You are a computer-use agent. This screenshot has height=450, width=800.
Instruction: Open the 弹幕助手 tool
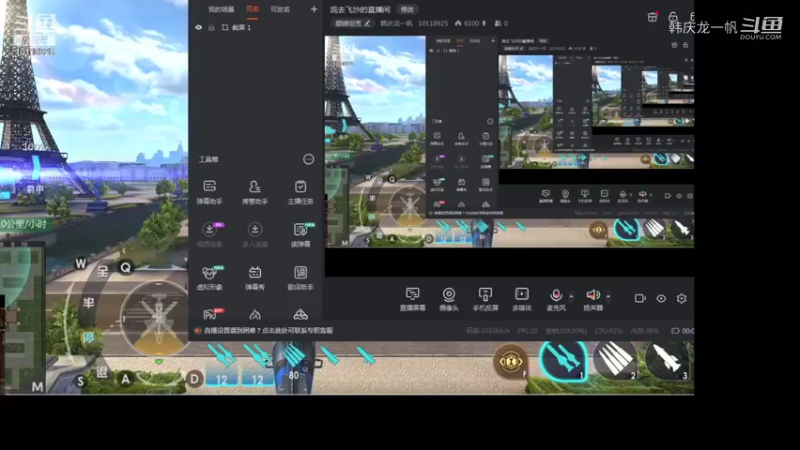[x=209, y=192]
